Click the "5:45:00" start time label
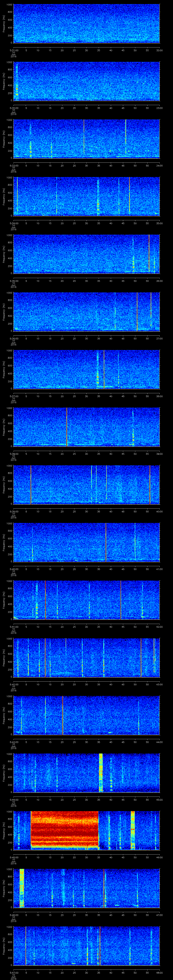 click(13, 858)
